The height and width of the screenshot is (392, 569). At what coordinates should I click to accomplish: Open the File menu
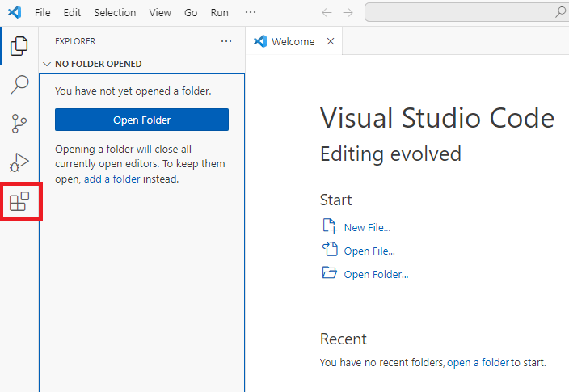point(43,13)
